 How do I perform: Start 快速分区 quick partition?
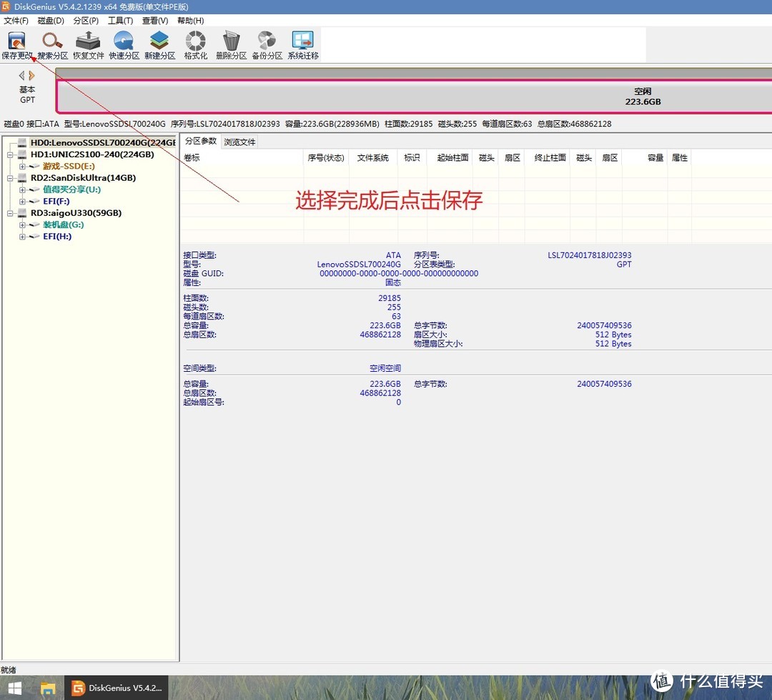point(124,44)
